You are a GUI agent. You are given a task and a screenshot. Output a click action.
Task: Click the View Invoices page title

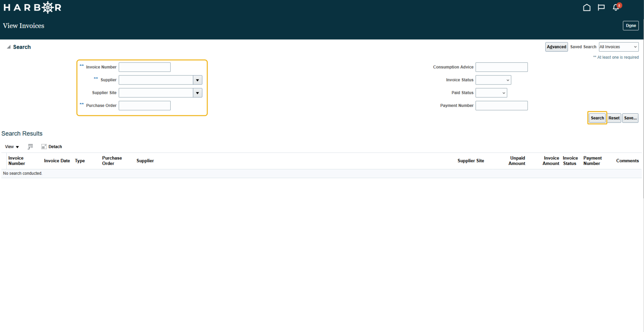tap(23, 26)
